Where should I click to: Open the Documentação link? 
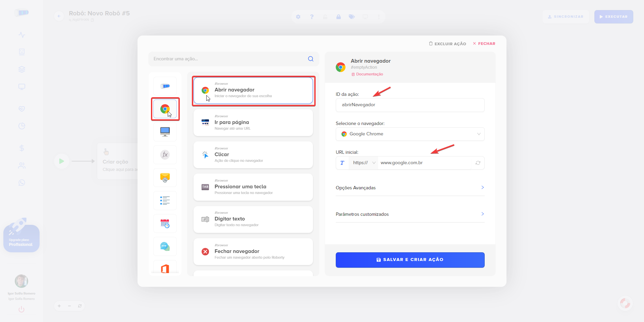point(369,74)
